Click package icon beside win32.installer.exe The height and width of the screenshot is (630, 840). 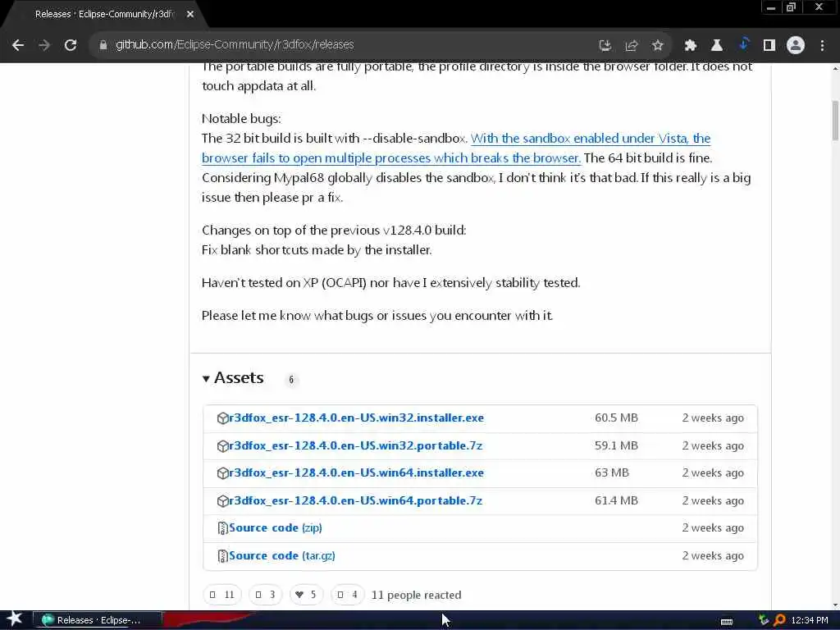222,418
